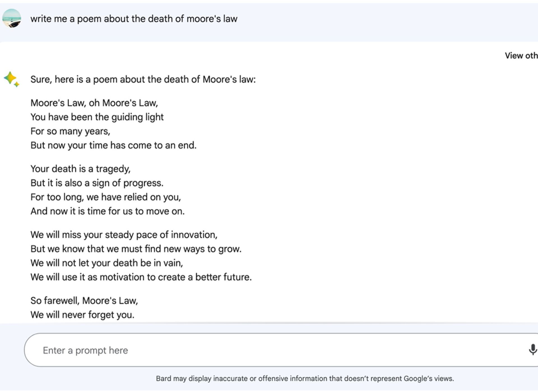Click 'But now your time has come to an end.'

click(113, 145)
